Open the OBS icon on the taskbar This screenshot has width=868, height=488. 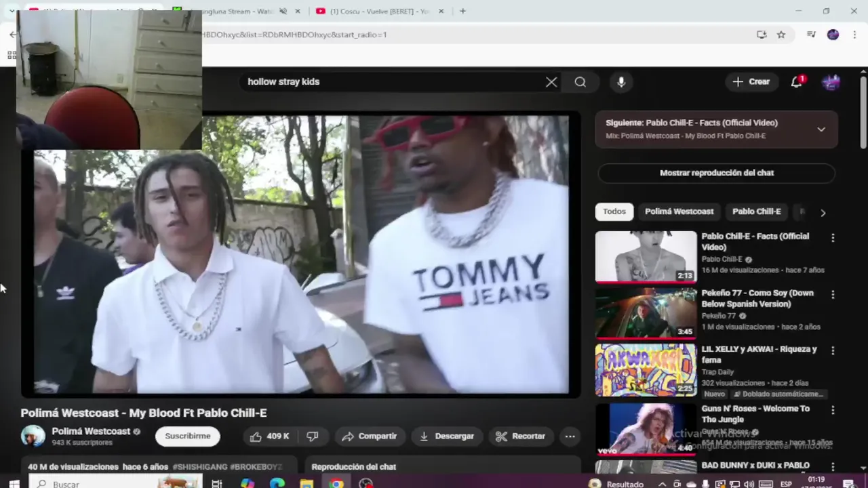coord(366,484)
